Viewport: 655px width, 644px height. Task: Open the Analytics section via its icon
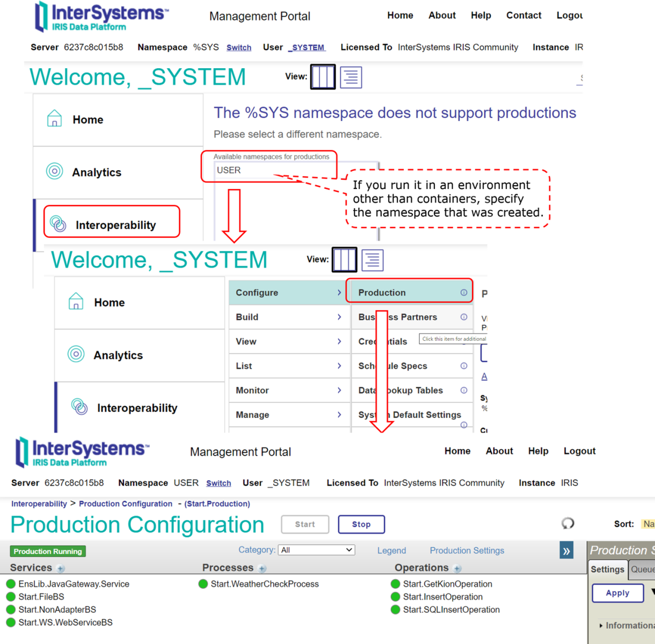pyautogui.click(x=54, y=172)
